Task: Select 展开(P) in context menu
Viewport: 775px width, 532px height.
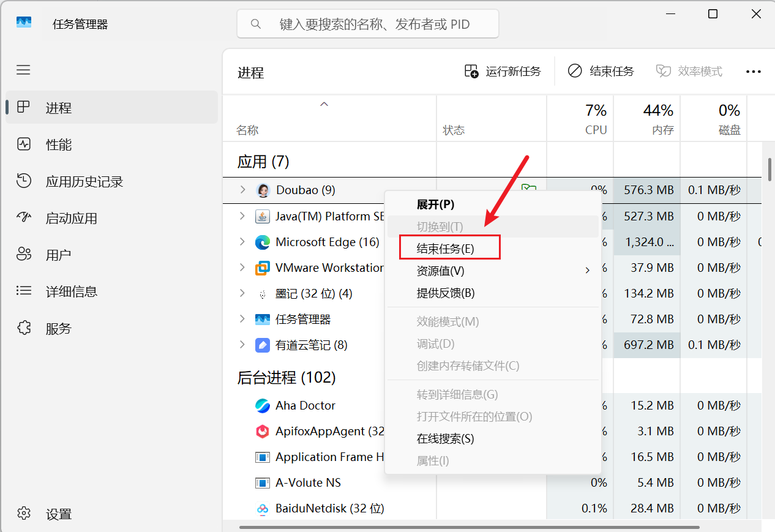Action: click(x=493, y=204)
